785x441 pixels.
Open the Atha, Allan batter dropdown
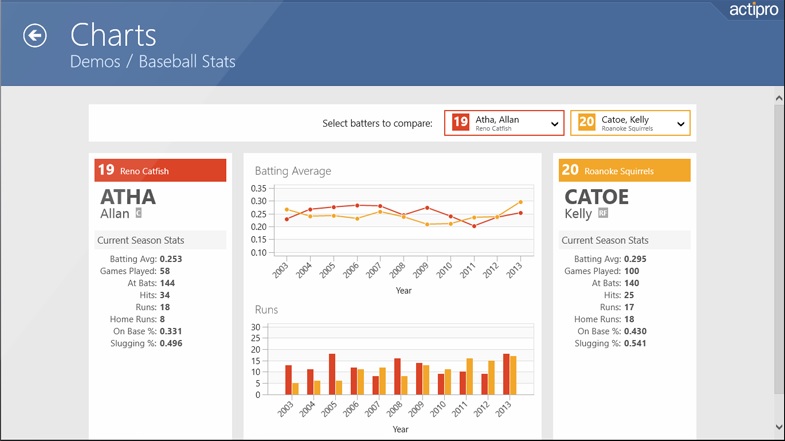(x=506, y=122)
